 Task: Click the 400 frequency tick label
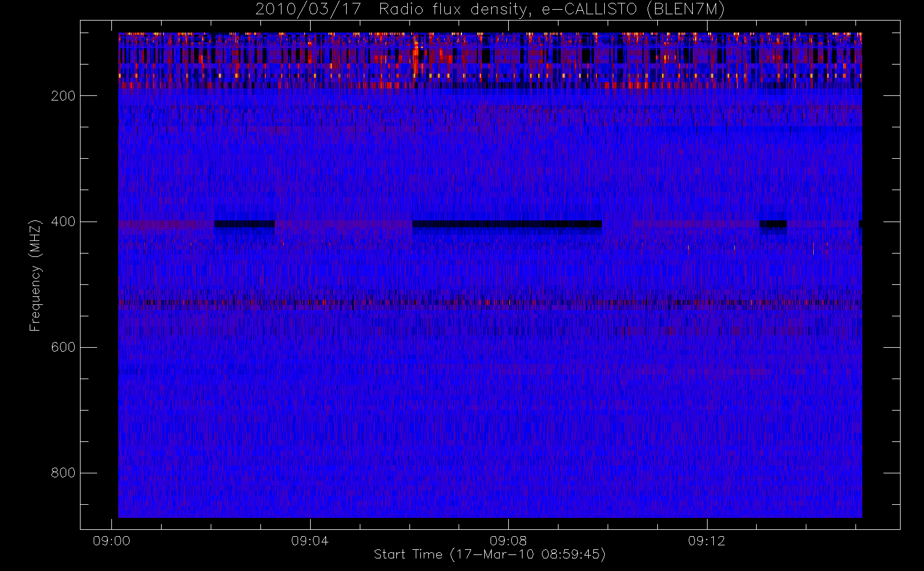click(x=63, y=222)
